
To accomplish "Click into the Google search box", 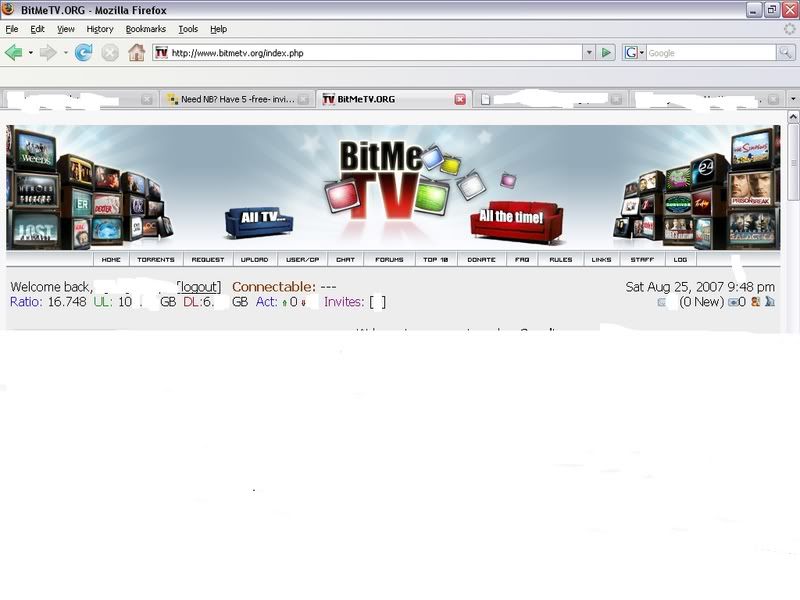I will pyautogui.click(x=711, y=53).
